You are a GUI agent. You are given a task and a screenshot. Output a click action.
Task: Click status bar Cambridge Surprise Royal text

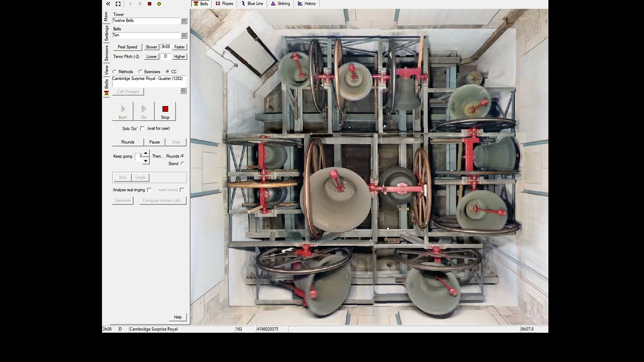pyautogui.click(x=153, y=329)
